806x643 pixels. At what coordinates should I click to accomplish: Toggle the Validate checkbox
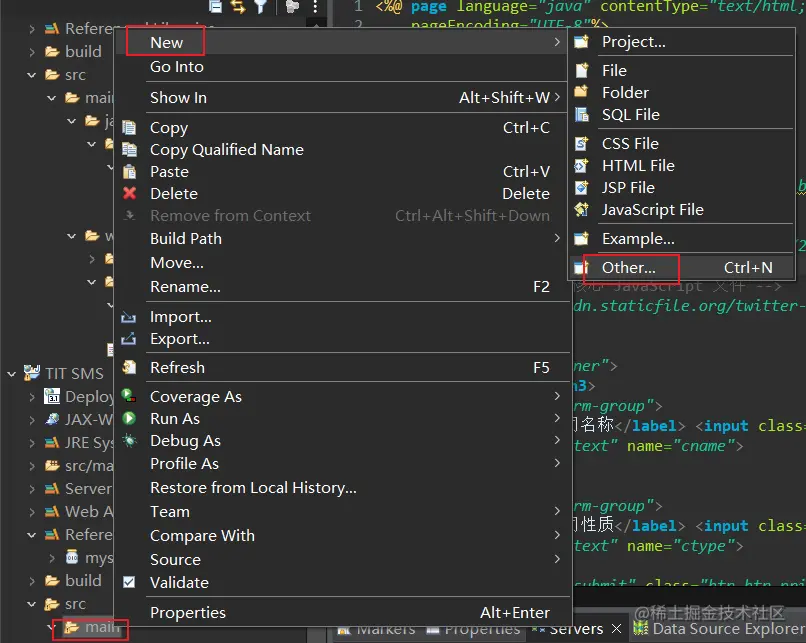click(x=129, y=582)
